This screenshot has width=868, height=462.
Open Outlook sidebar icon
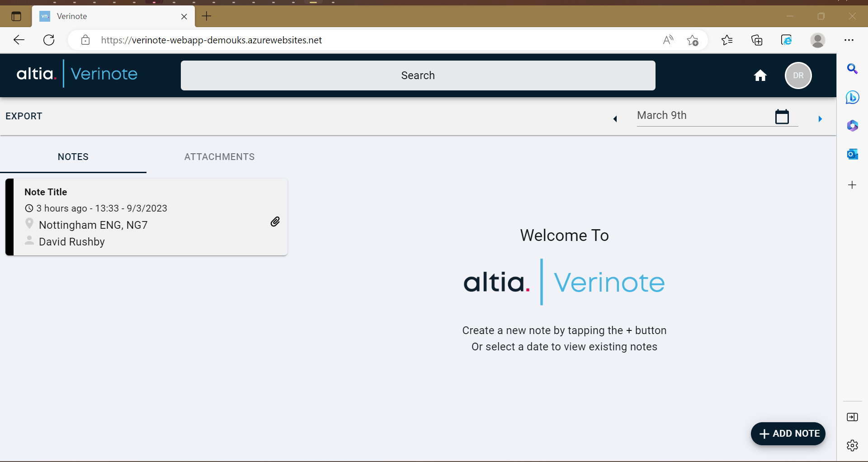[852, 154]
